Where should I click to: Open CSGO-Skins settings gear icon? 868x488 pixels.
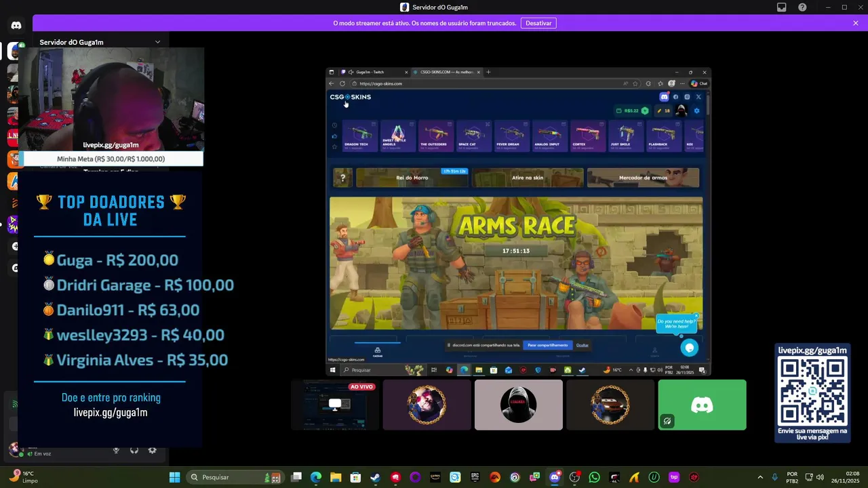point(696,110)
